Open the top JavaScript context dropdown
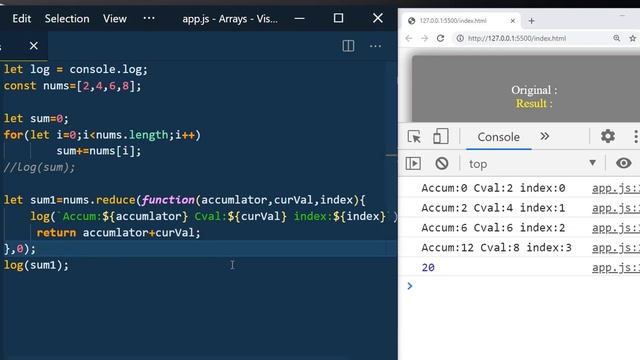The image size is (640, 360). point(532,164)
